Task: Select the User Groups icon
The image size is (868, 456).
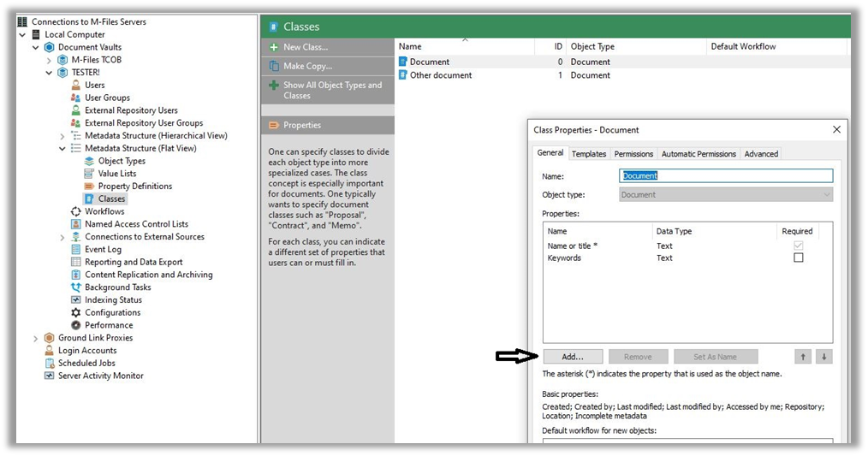Action: click(76, 98)
